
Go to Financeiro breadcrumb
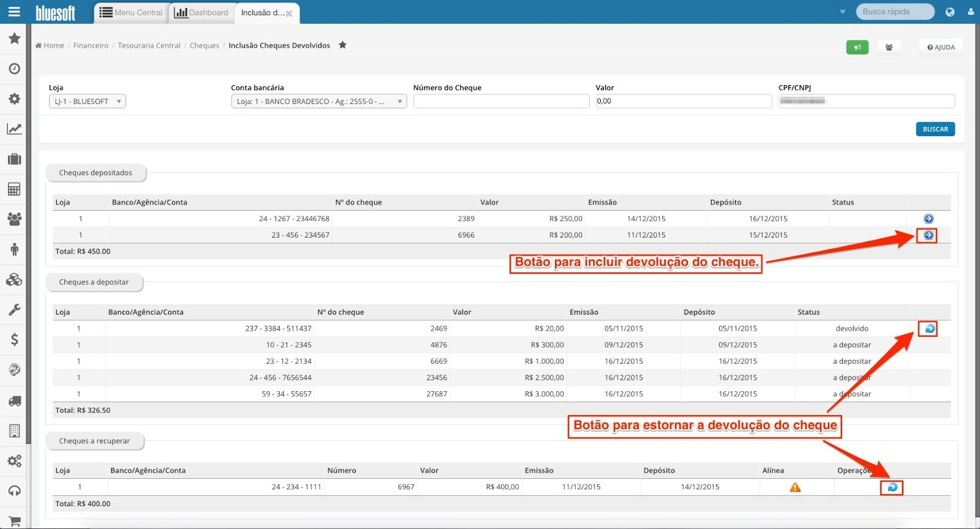click(x=91, y=45)
